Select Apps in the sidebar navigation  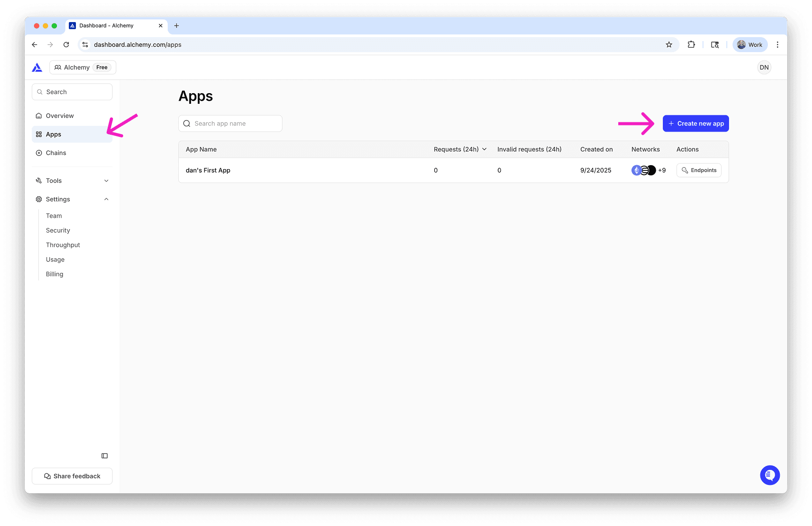(53, 134)
